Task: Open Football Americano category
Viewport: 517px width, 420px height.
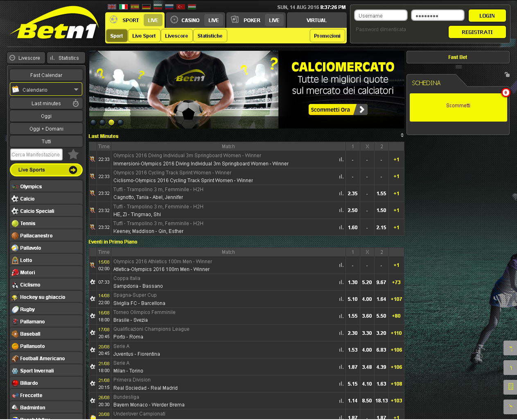Action: pyautogui.click(x=46, y=358)
